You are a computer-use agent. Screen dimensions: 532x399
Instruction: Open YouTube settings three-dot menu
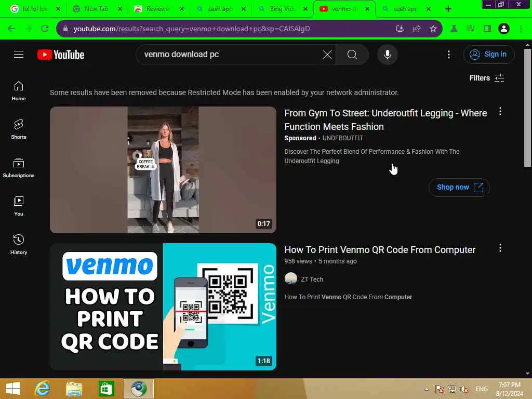pos(448,55)
